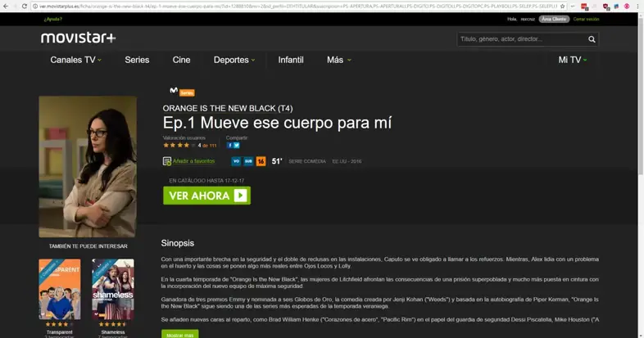Open the Mi TV dropdown
The width and height of the screenshot is (644, 338).
tap(573, 60)
